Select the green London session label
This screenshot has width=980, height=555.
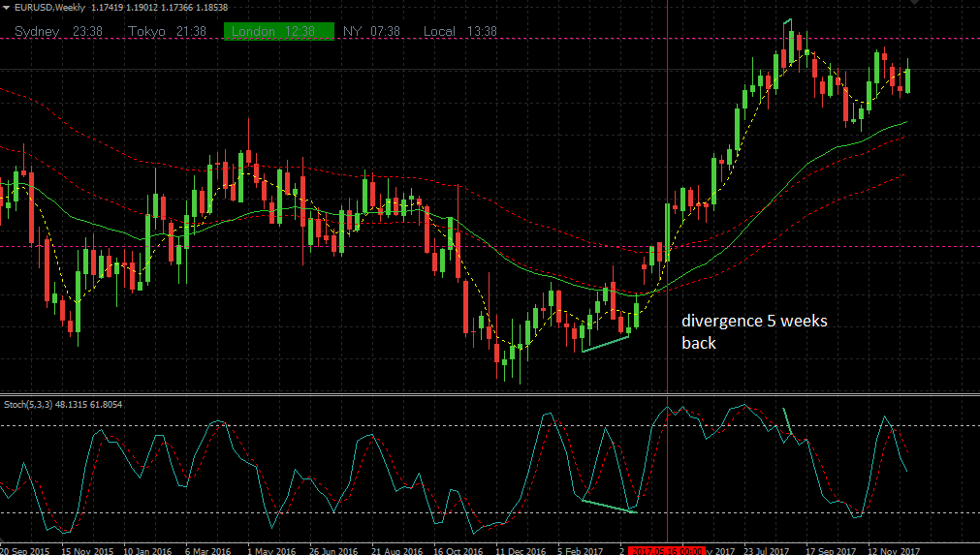[x=279, y=31]
